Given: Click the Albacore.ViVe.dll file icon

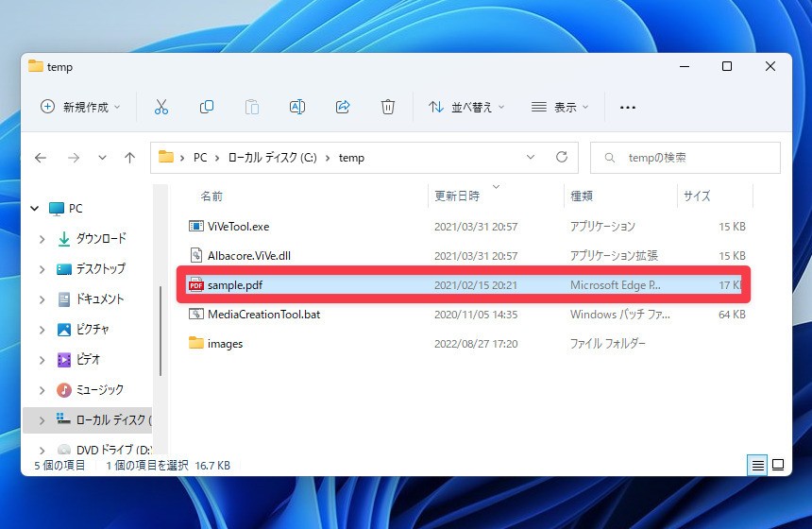Looking at the screenshot, I should tap(195, 255).
